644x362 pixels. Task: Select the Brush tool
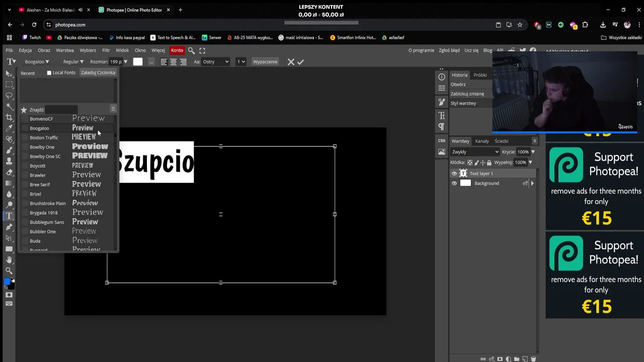pyautogui.click(x=9, y=150)
